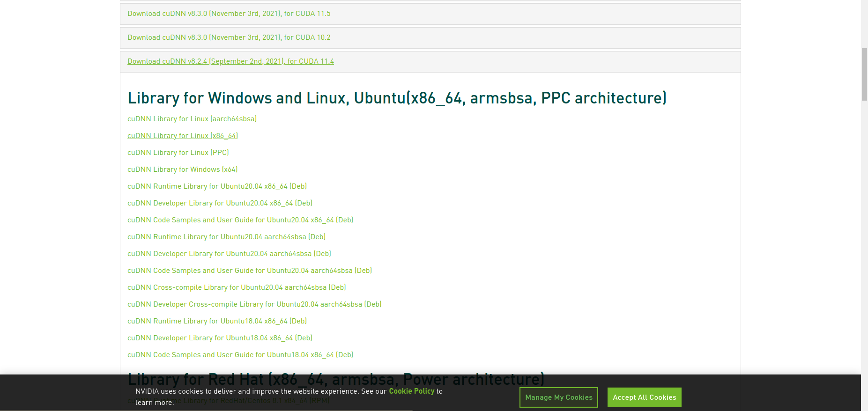
Task: Open Code Samples User Guide Ubuntu20.04 aarch64sbsa
Action: coord(250,271)
